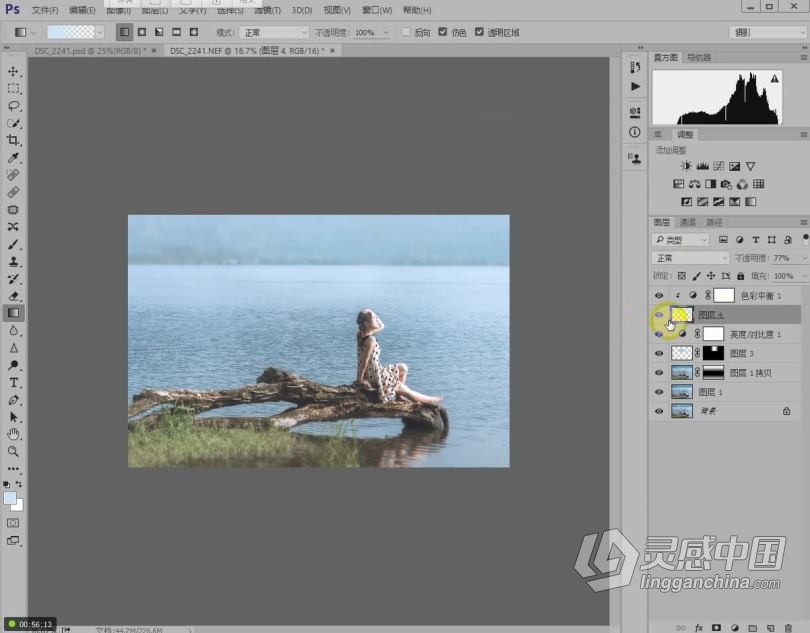Choose the Radial Gradient style button
This screenshot has height=633, width=810.
[142, 32]
